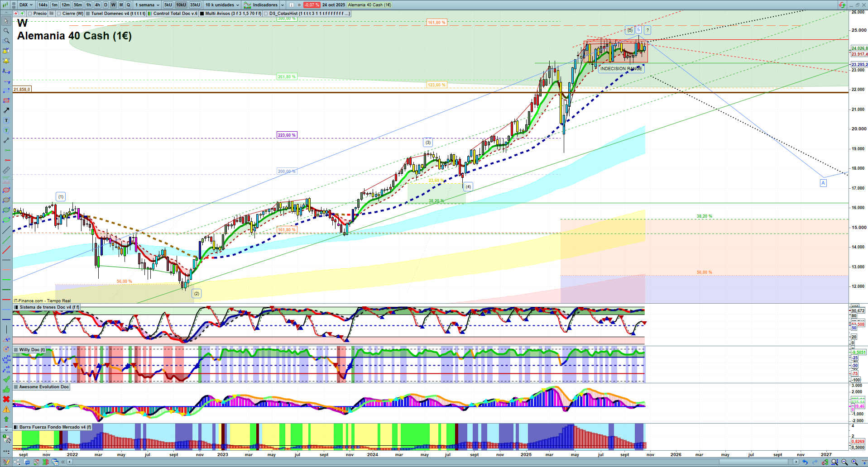Click the green up-arrow icon left of Precio
This screenshot has height=467, width=868.
pos(22,14)
